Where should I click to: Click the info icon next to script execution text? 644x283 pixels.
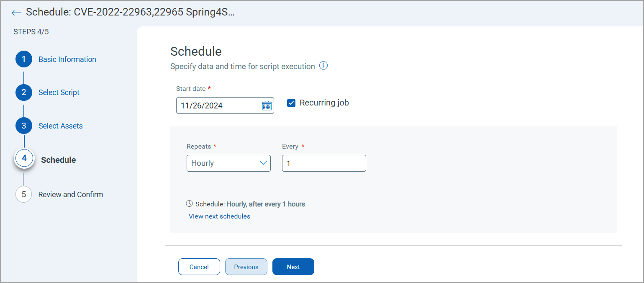(x=323, y=66)
